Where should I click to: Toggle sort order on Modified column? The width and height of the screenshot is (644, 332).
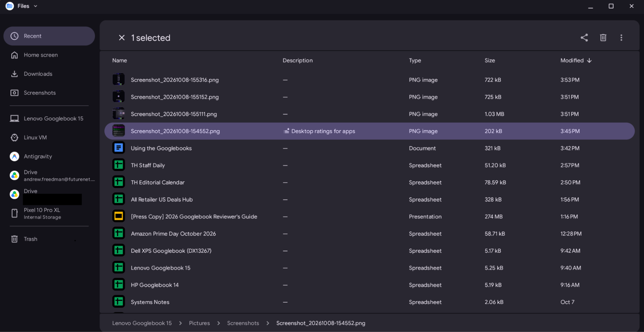coord(576,61)
